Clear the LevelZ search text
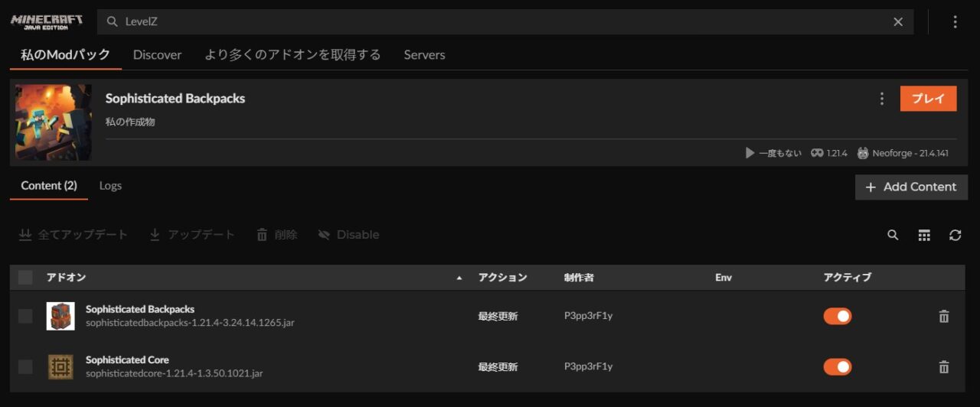980x407 pixels. tap(898, 22)
